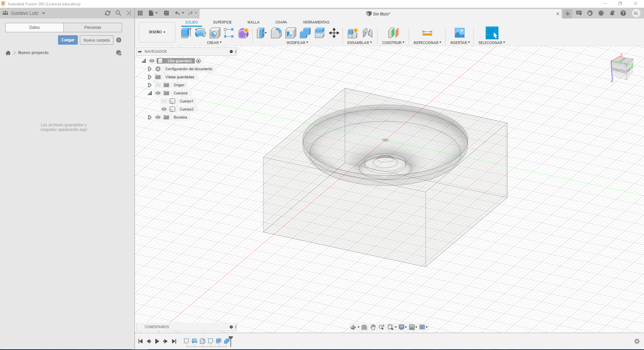The width and height of the screenshot is (644, 350).
Task: Select the Move/Copy cross-arrow tool
Action: click(x=334, y=33)
